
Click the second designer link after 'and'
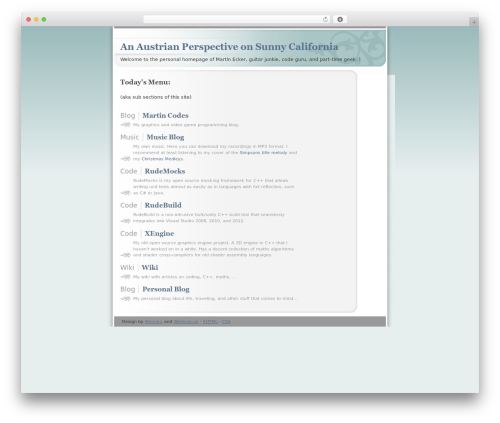click(186, 322)
